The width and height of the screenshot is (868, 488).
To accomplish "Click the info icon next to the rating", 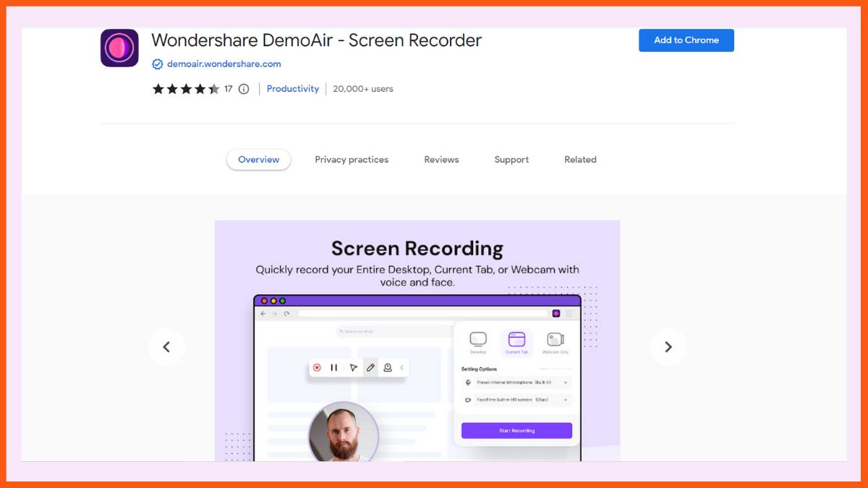I will point(243,88).
